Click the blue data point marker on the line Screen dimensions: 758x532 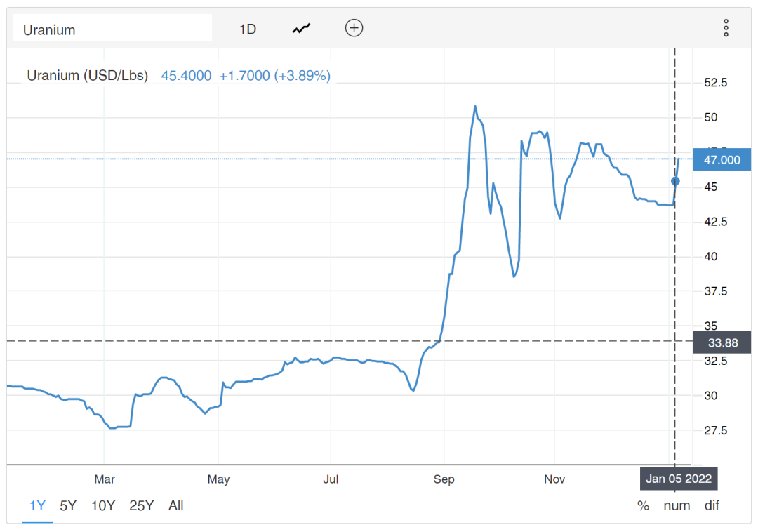(675, 181)
